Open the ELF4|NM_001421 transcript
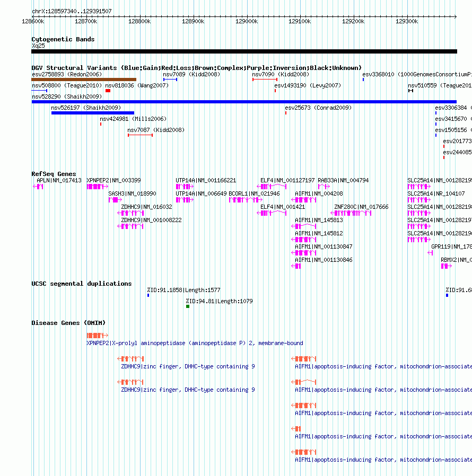Viewport: 472px width, 476px height. click(272, 213)
